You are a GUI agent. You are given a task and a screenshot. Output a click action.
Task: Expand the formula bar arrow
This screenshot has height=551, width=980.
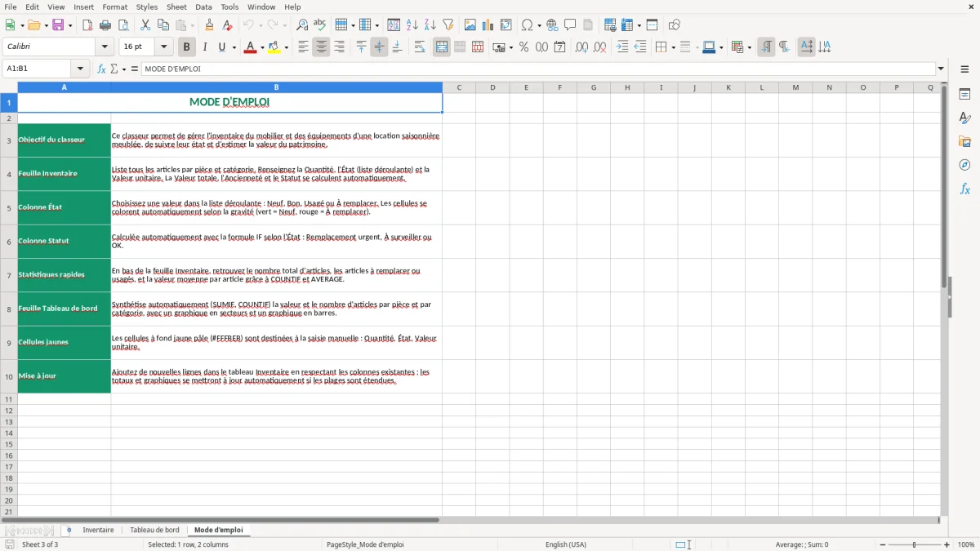[x=941, y=69]
